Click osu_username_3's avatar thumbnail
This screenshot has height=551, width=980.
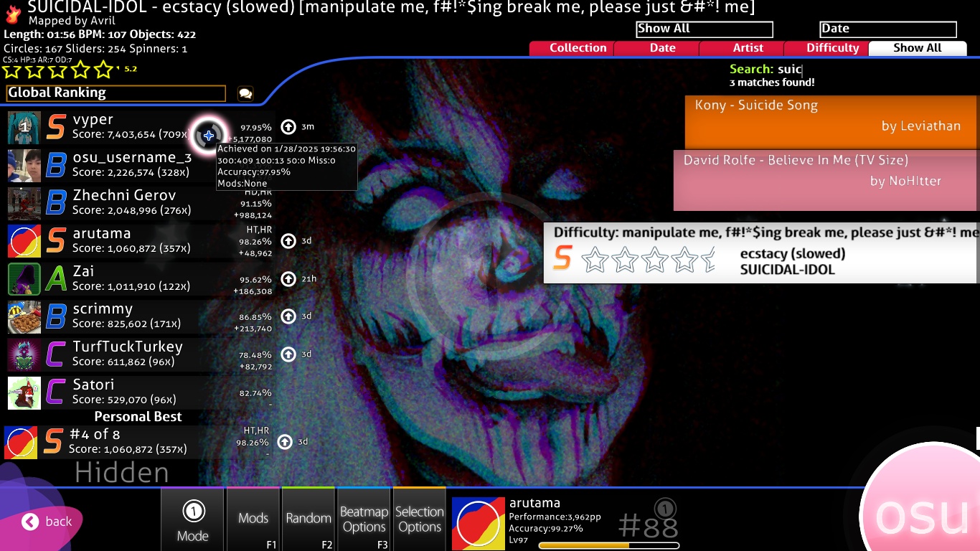coord(24,166)
